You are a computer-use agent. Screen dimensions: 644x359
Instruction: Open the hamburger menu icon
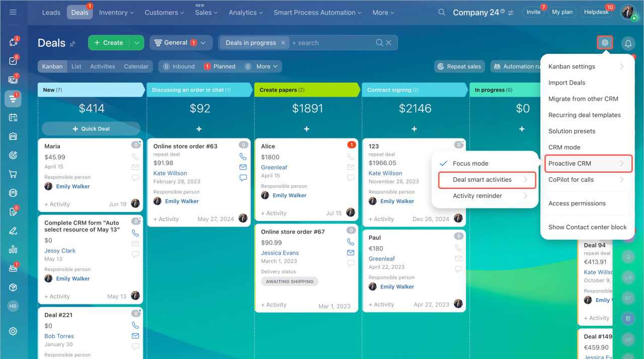pyautogui.click(x=13, y=13)
